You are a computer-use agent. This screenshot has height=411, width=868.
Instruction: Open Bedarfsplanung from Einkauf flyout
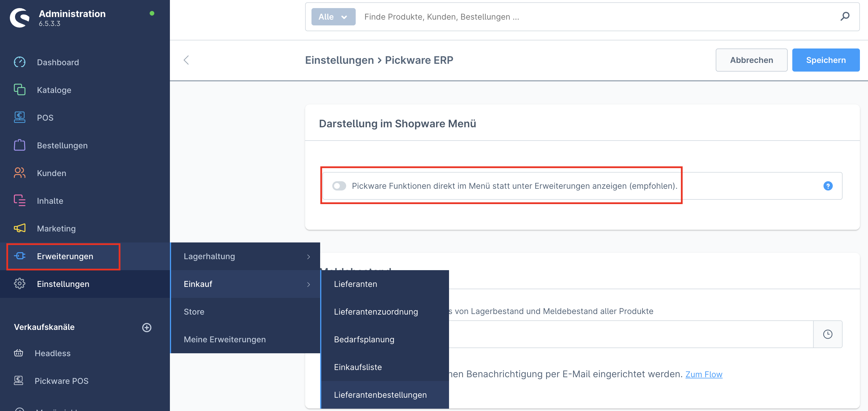(x=385, y=339)
